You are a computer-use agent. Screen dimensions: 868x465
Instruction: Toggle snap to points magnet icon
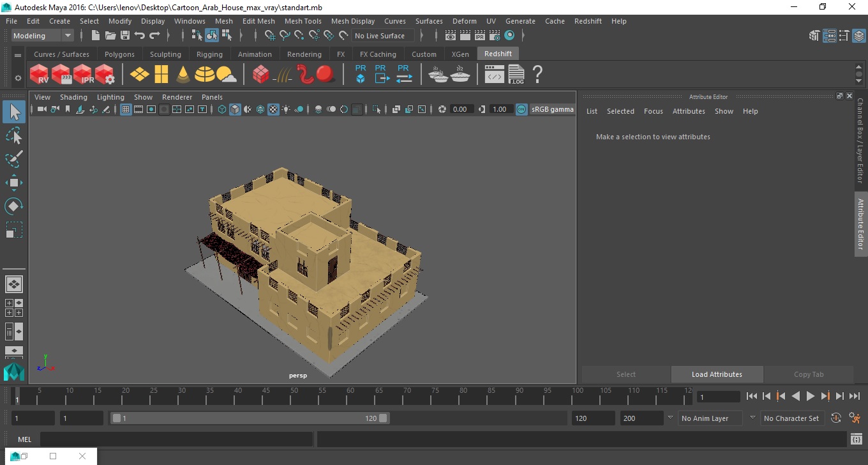299,36
